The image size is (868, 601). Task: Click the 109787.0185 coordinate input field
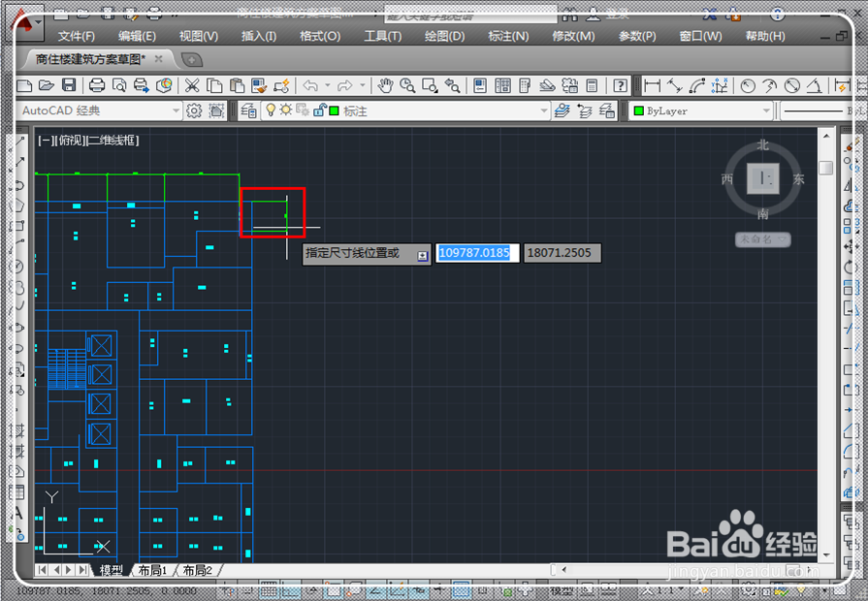click(x=478, y=253)
